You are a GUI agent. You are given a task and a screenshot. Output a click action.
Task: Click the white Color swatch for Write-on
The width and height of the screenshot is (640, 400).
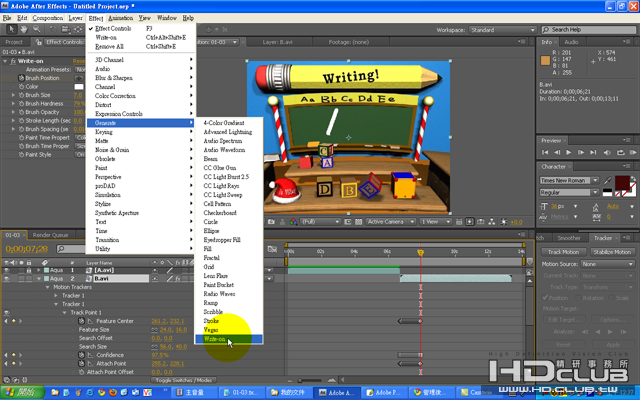(79, 87)
